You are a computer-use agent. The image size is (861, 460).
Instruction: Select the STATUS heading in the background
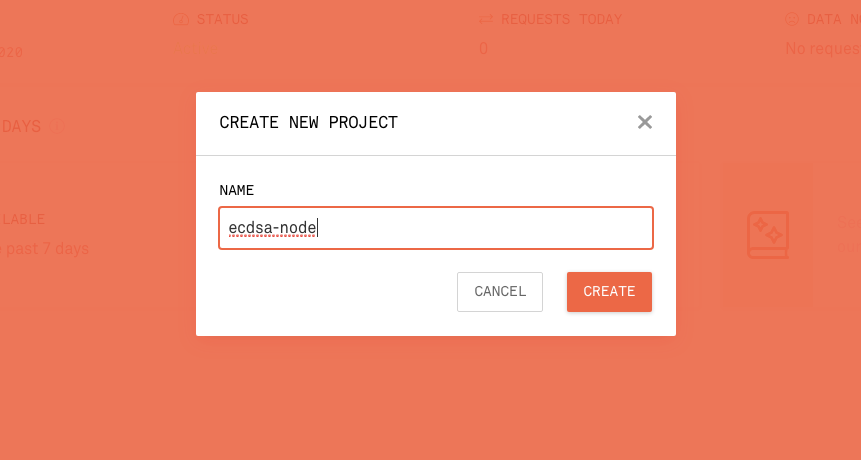pyautogui.click(x=222, y=19)
